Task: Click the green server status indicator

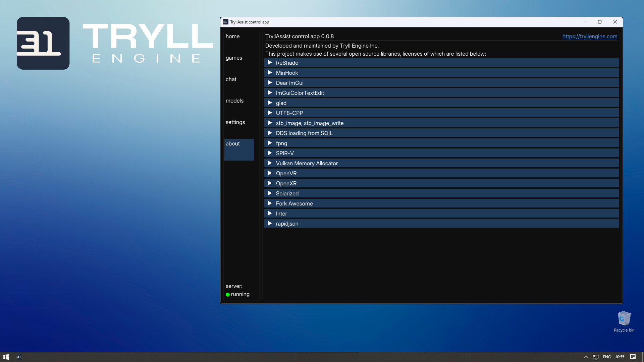Action: point(228,294)
